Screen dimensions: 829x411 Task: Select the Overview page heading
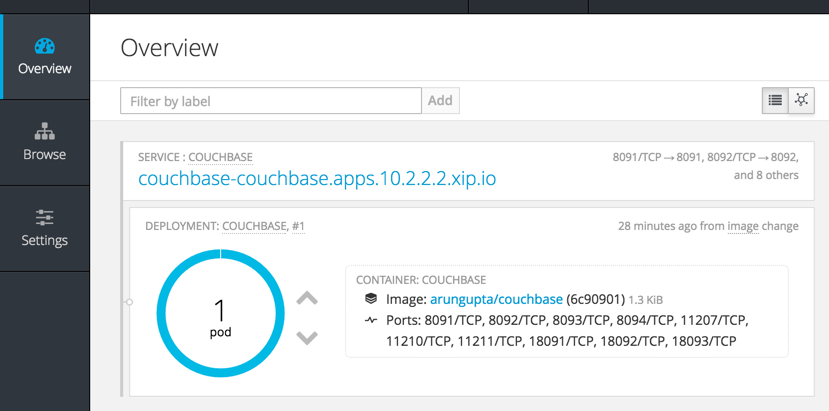tap(169, 48)
